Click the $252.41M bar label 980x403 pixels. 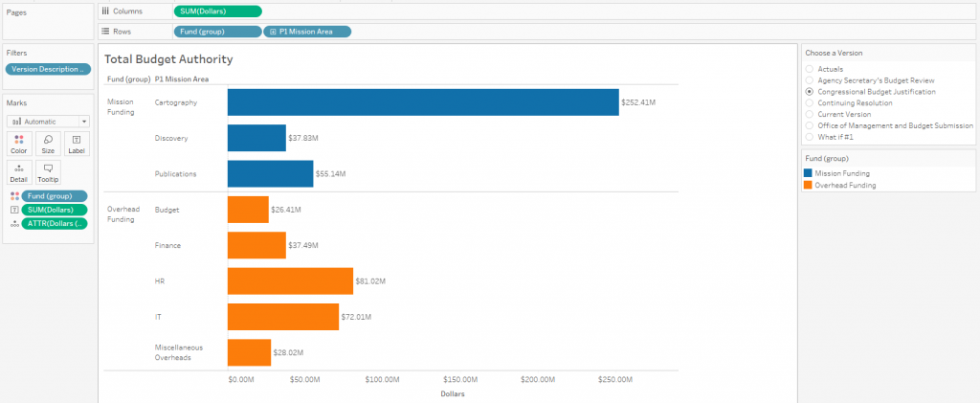(x=638, y=102)
